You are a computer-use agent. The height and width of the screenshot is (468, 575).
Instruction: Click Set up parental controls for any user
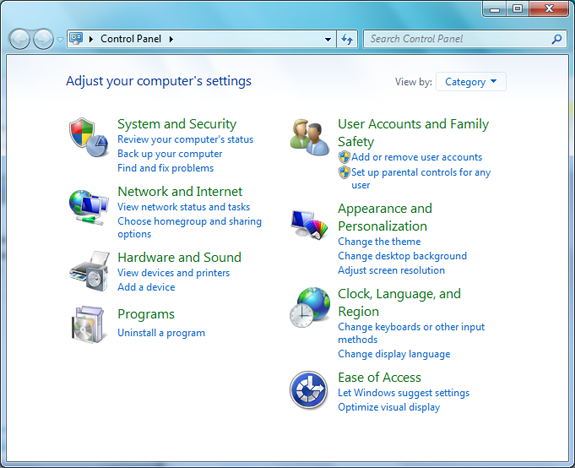click(x=421, y=178)
